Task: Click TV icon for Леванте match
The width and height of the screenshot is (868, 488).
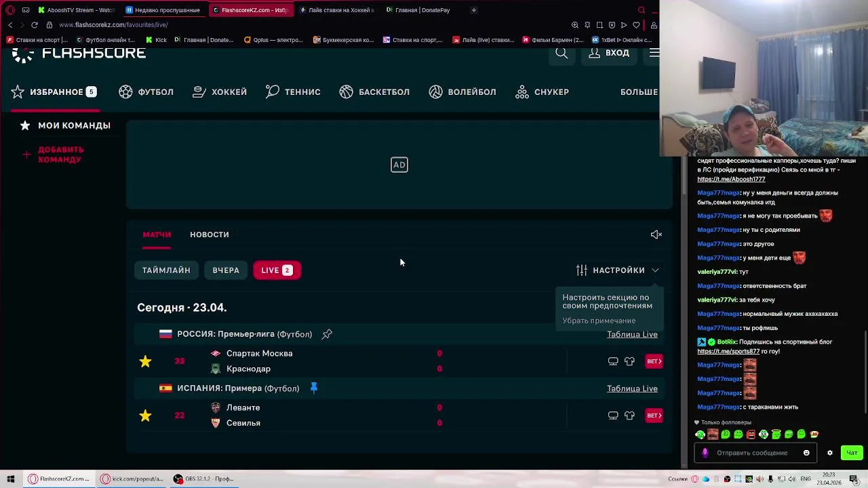Action: 613,415
